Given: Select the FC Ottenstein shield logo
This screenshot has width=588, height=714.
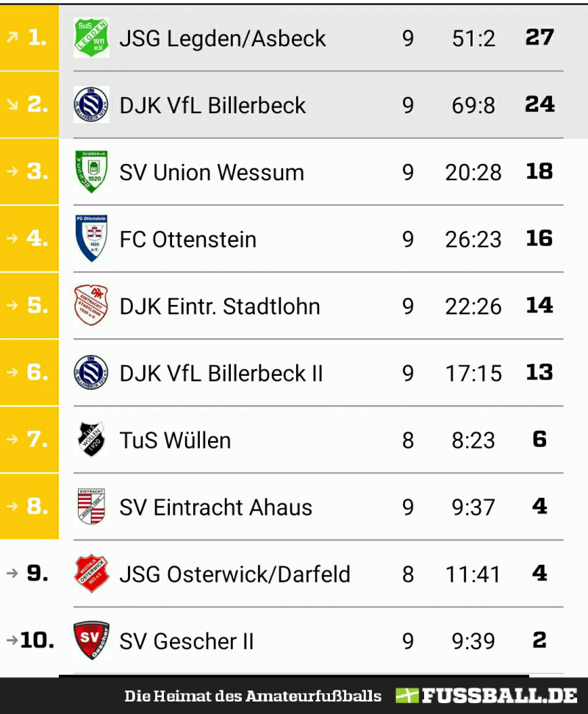Looking at the screenshot, I should (91, 238).
